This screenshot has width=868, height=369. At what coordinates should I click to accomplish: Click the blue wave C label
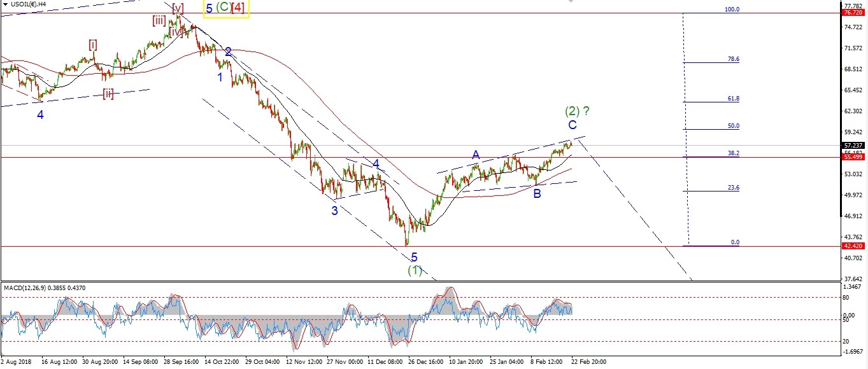[x=573, y=125]
